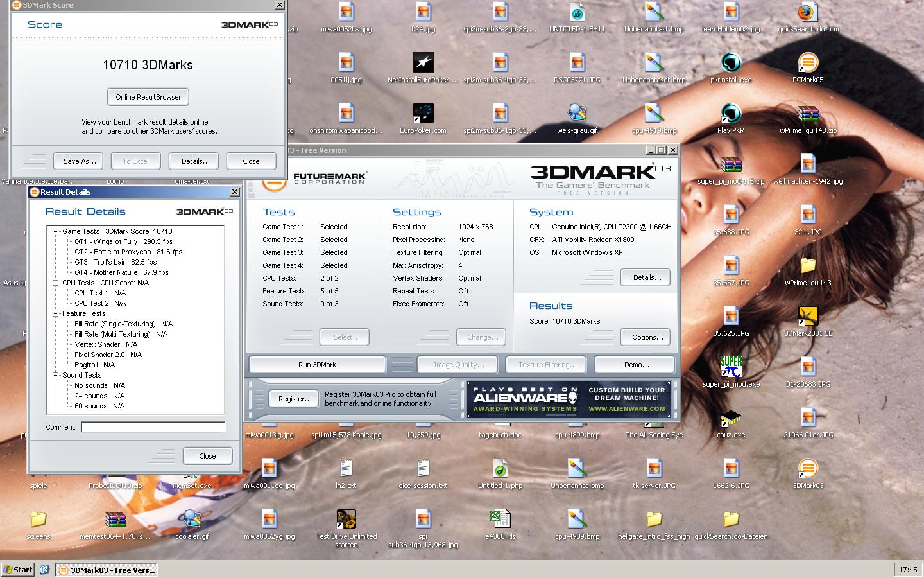Open dice-session.txt file icon
Viewport: 924px width, 578px height.
(423, 473)
